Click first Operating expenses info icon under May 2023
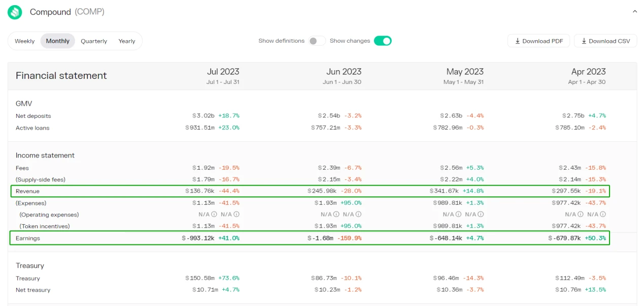 459,215
